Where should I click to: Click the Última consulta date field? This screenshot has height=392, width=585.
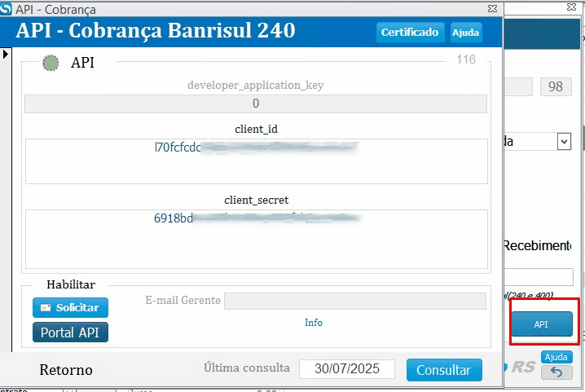tap(346, 369)
